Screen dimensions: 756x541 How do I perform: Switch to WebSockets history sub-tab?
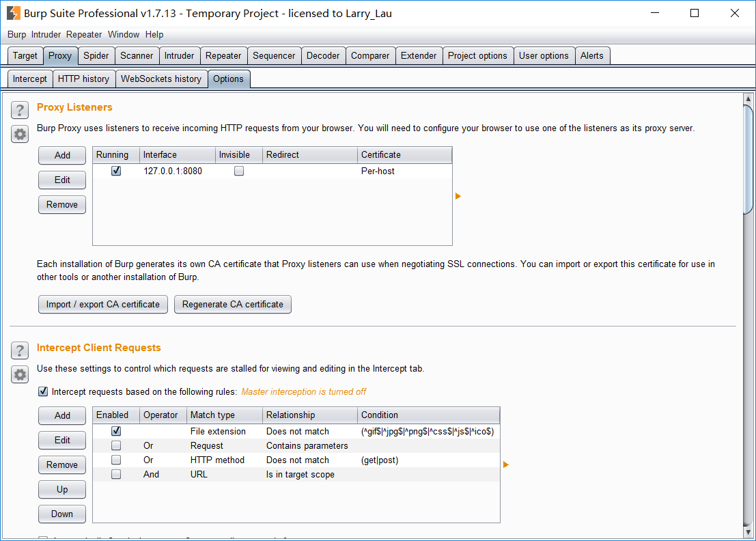point(161,79)
